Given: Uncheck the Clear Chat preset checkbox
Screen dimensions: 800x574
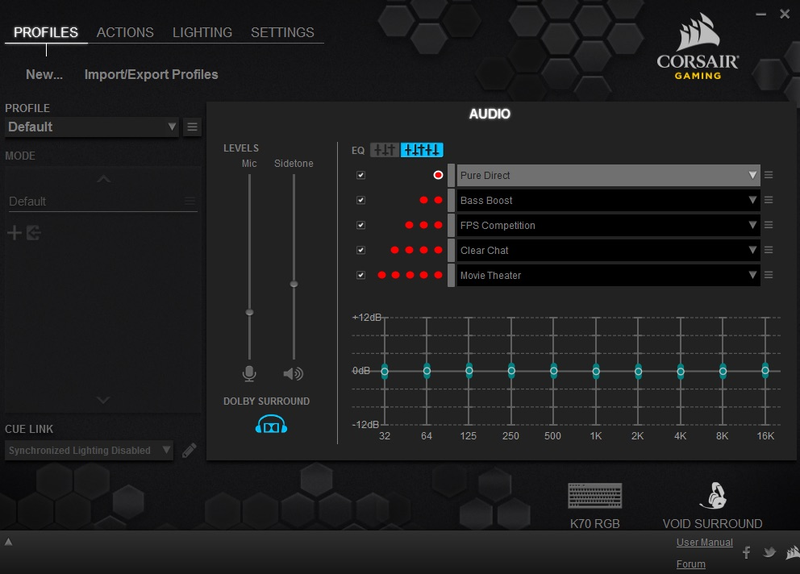Looking at the screenshot, I should coord(361,250).
